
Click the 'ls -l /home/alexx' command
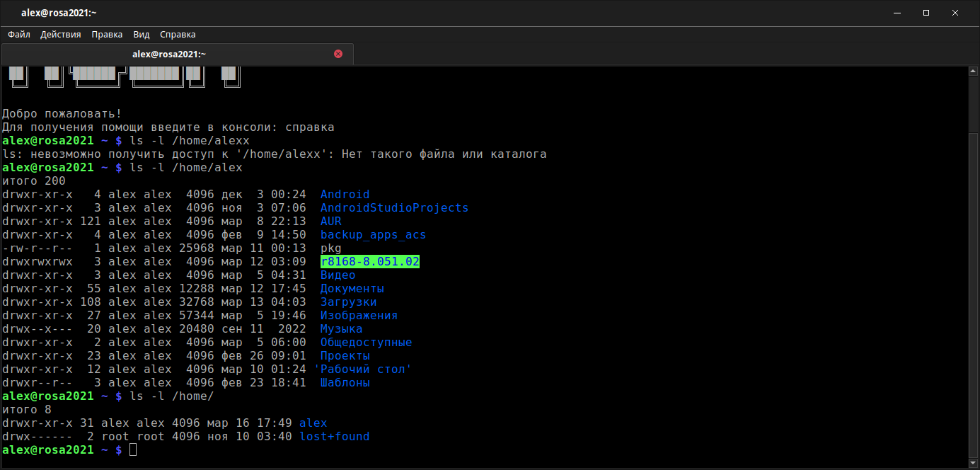click(190, 140)
